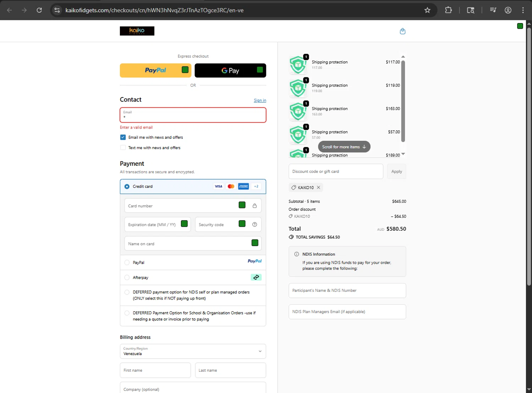Select DEFERRED Payment for School & Organisation Orders
This screenshot has height=393, width=532.
127,313
